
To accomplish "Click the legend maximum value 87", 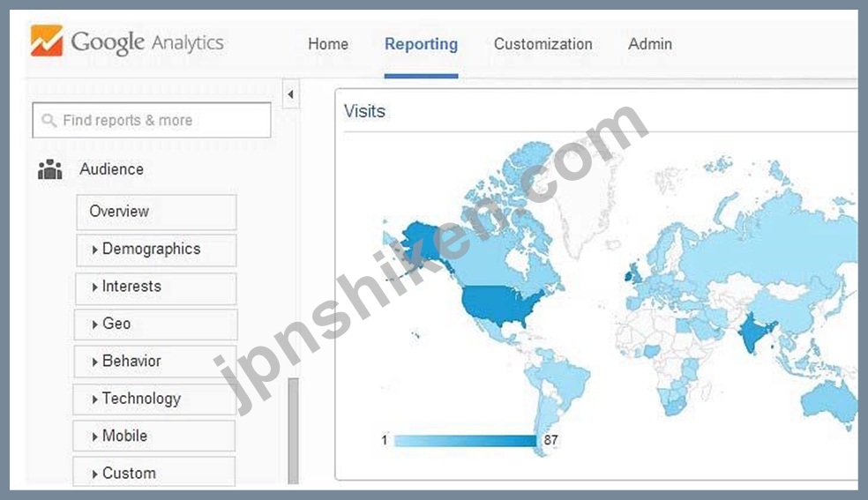I will (550, 440).
